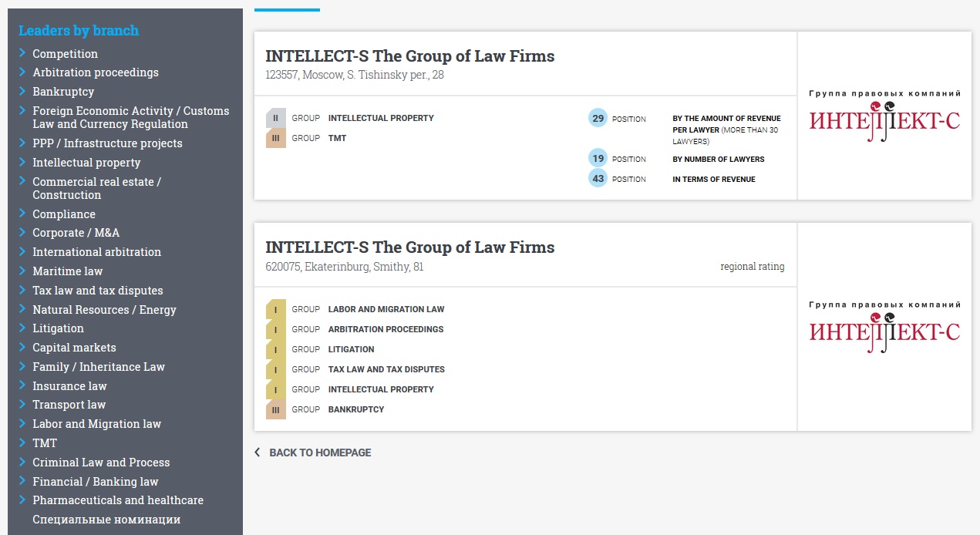Open Pharmaceuticals and healthcare link
The image size is (980, 535).
pos(118,500)
